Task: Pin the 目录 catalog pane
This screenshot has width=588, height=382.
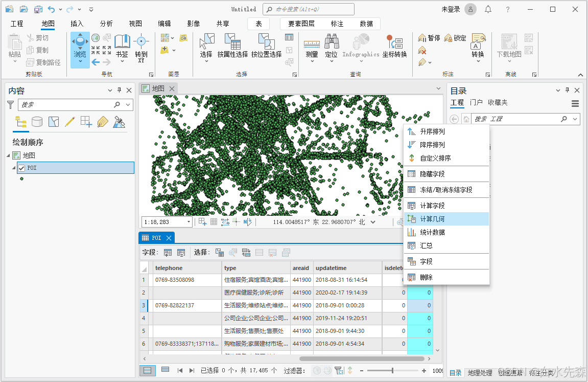Action: click(x=567, y=90)
